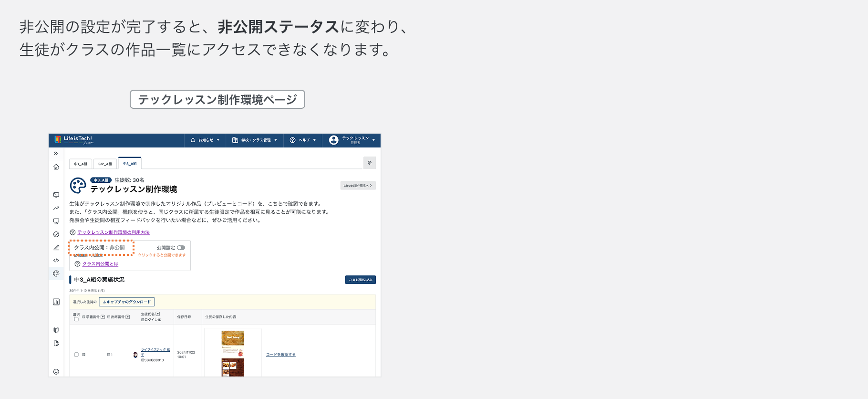Image resolution: width=868 pixels, height=399 pixels.
Task: Click the bell notification icon
Action: (x=193, y=140)
